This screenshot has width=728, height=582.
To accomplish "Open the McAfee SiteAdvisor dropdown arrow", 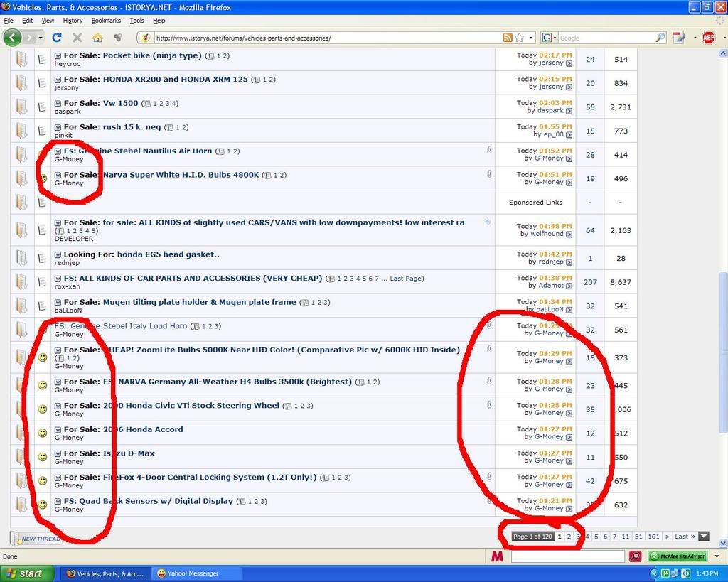I will (717, 556).
